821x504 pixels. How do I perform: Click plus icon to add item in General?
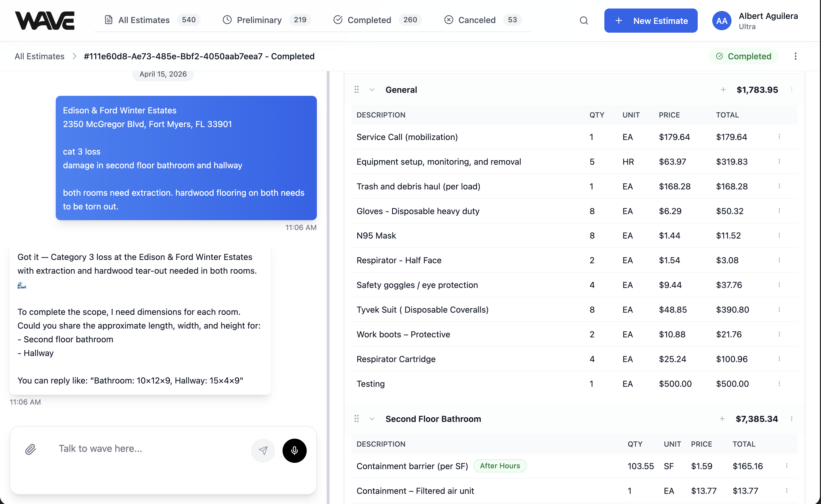coord(723,90)
